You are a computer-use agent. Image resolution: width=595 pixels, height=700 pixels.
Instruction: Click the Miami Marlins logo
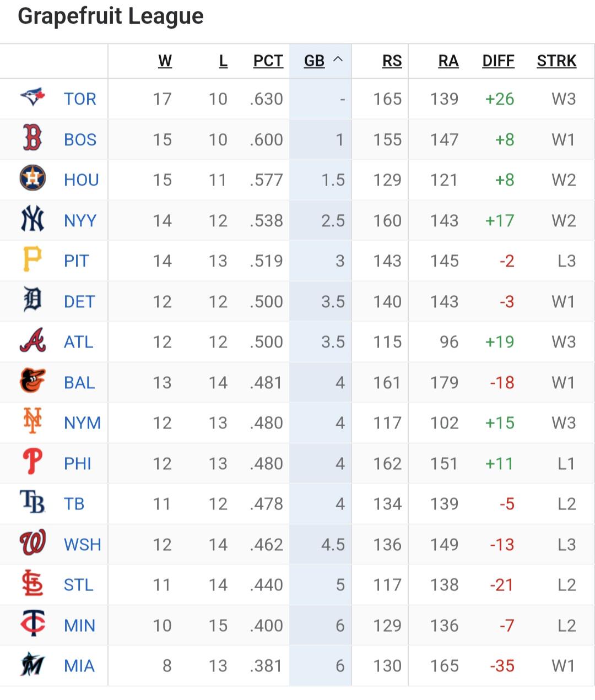point(33,665)
